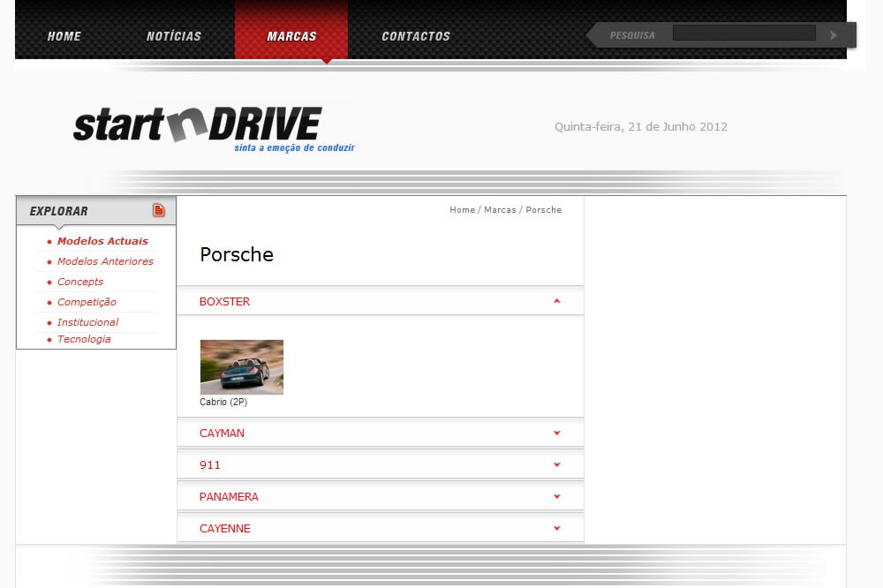Open Institucional in the sidebar
The width and height of the screenshot is (883, 588).
pos(87,322)
